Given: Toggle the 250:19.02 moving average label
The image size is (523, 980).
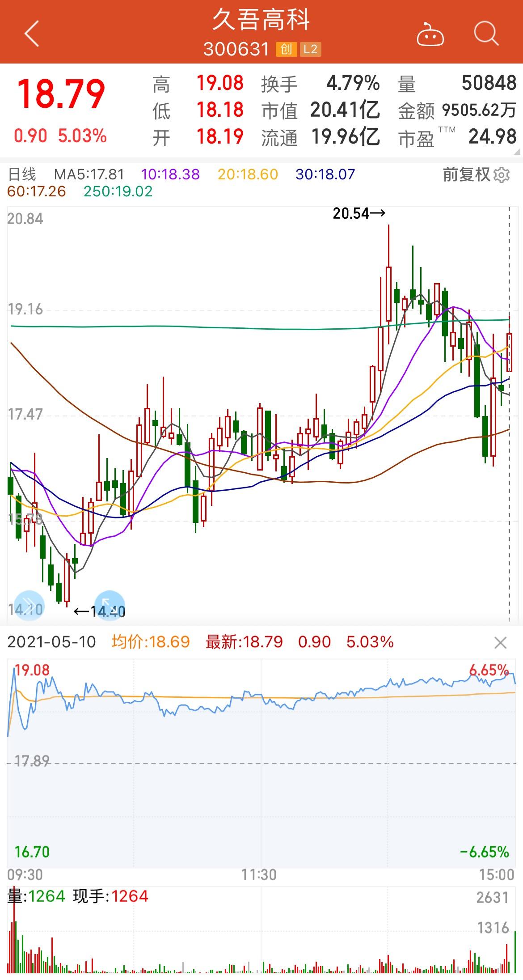Looking at the screenshot, I should (x=118, y=191).
